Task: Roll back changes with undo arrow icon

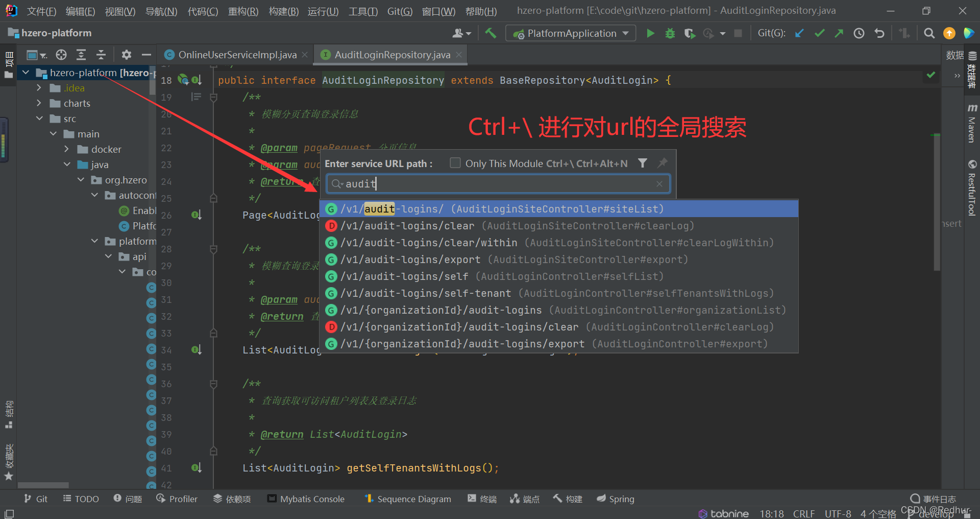Action: (x=879, y=33)
